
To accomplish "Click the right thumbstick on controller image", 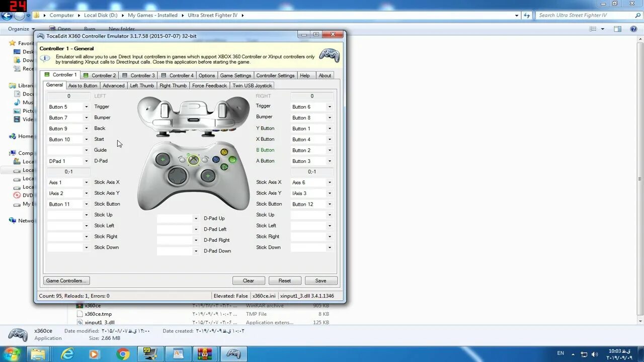I will point(208,176).
